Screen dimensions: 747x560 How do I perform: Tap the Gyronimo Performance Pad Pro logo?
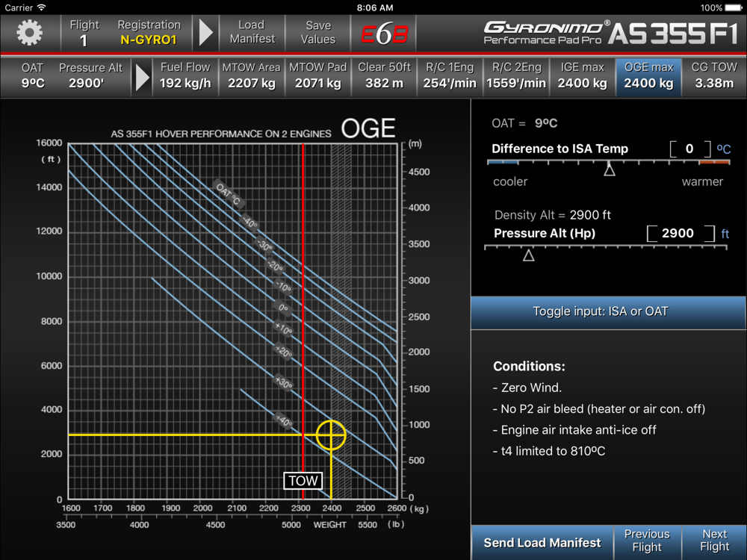click(546, 32)
